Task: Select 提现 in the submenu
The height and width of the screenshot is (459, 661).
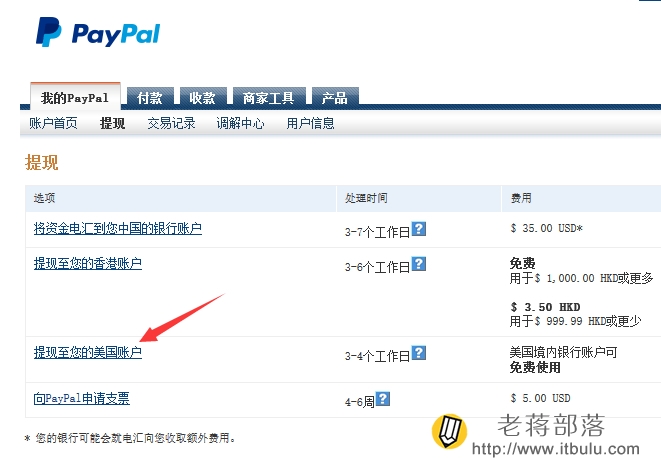Action: (x=112, y=123)
